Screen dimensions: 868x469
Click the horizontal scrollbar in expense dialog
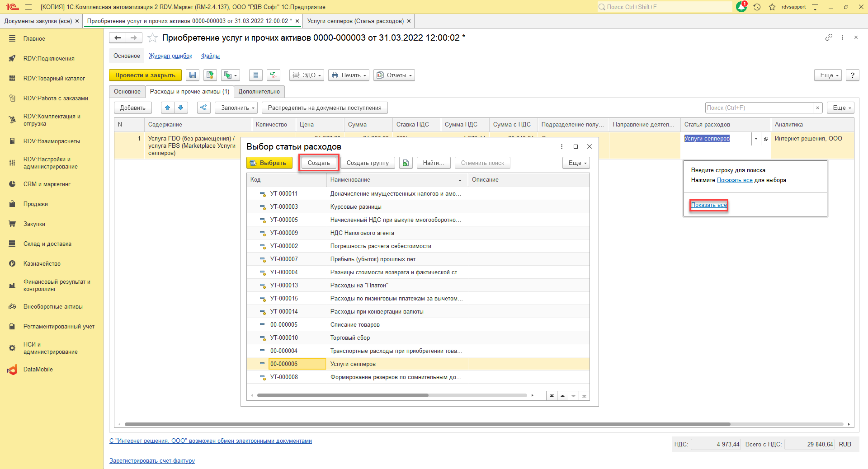(x=343, y=395)
